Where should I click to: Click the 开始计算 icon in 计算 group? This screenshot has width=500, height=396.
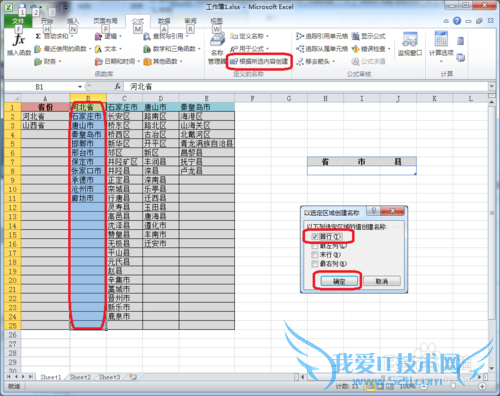pos(461,41)
